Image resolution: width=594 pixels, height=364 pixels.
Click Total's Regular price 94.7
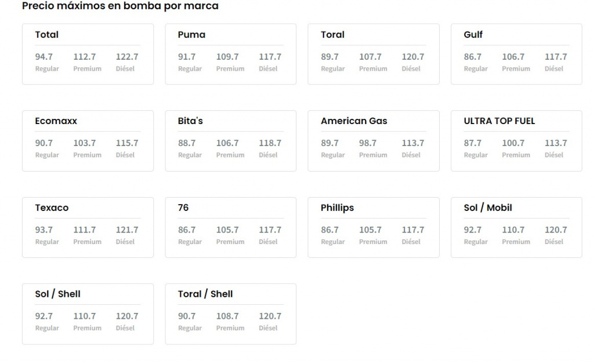click(44, 57)
